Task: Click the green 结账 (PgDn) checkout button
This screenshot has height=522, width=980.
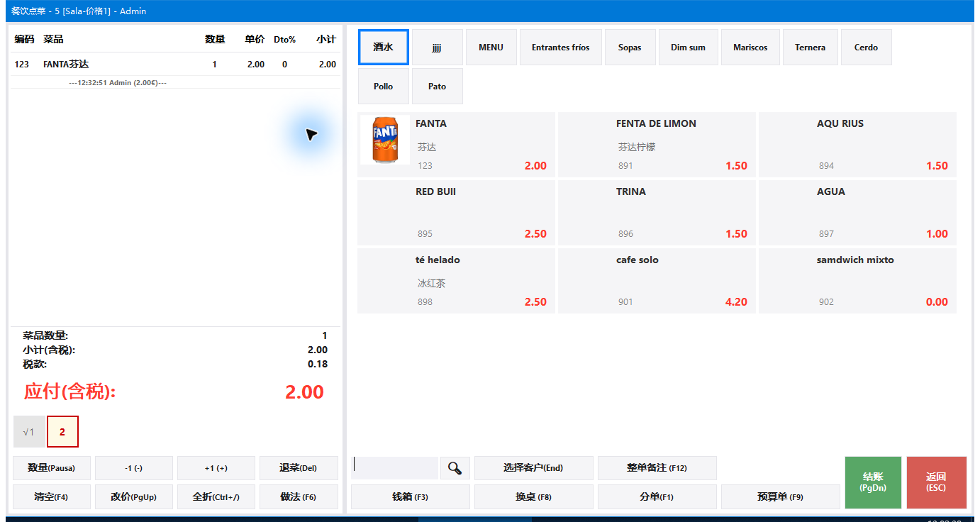Action: pyautogui.click(x=873, y=482)
